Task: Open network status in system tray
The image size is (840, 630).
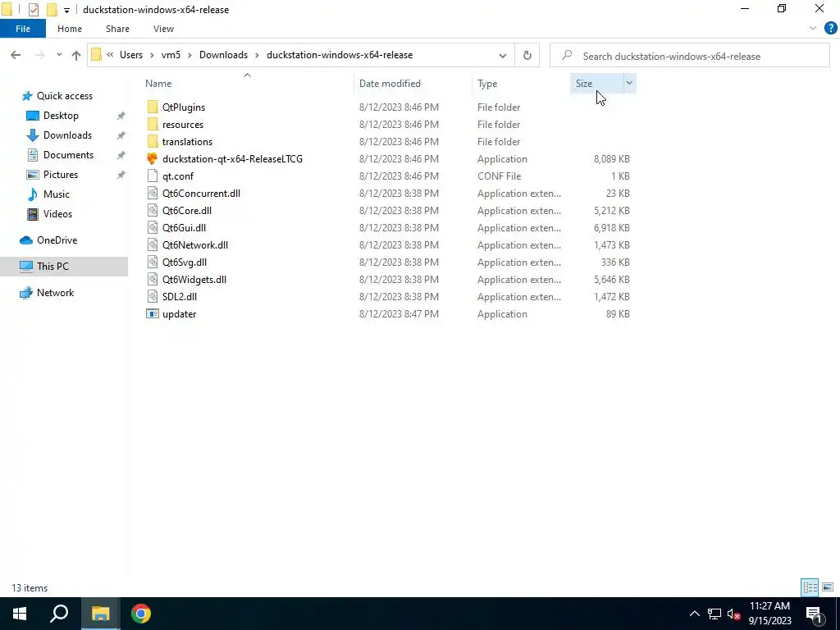Action: click(714, 614)
